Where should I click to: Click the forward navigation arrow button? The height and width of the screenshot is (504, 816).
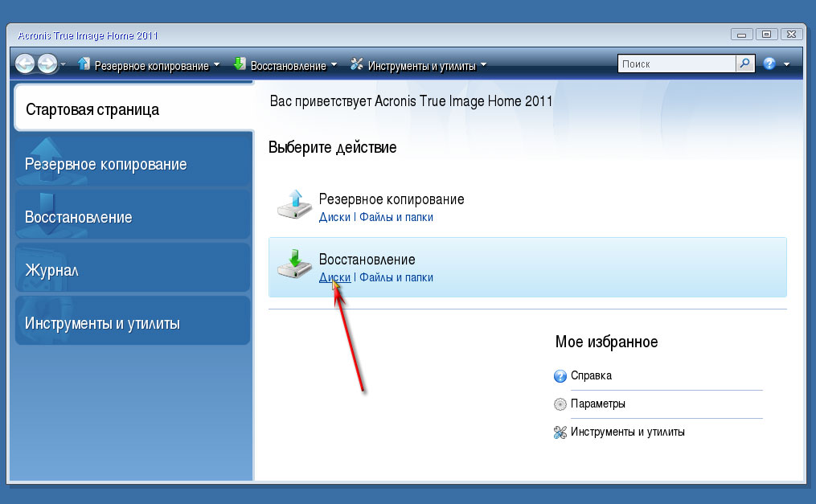[x=47, y=64]
